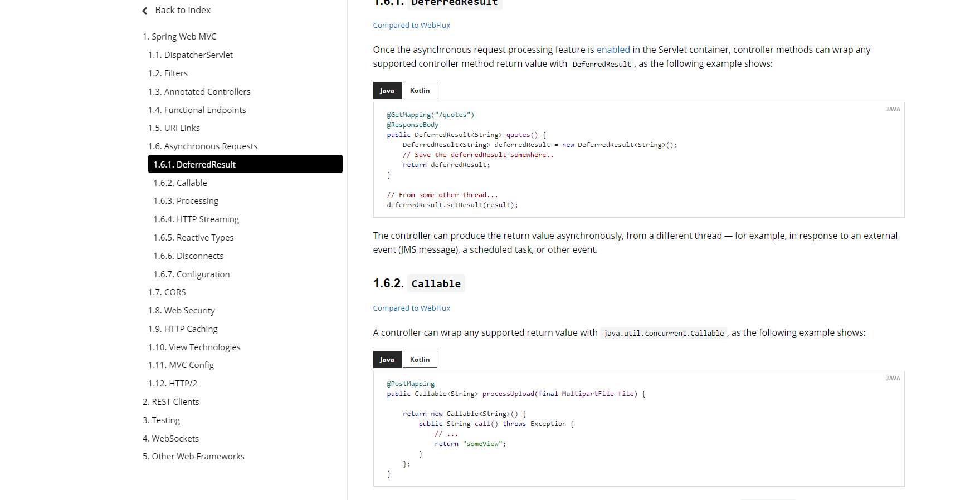980x500 pixels.
Task: Select 1.5. URI Links in sidebar
Action: pos(174,128)
